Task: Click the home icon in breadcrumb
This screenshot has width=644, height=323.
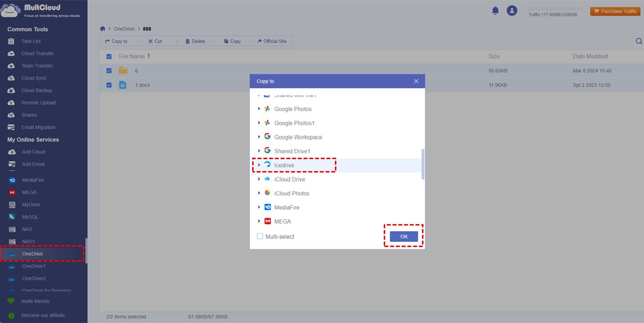Action: tap(102, 29)
